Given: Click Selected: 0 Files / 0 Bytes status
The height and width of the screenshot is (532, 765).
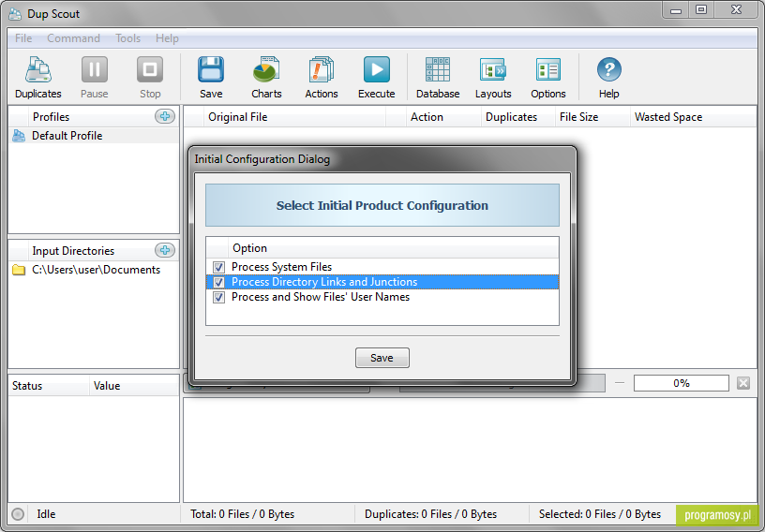Looking at the screenshot, I should [x=600, y=514].
